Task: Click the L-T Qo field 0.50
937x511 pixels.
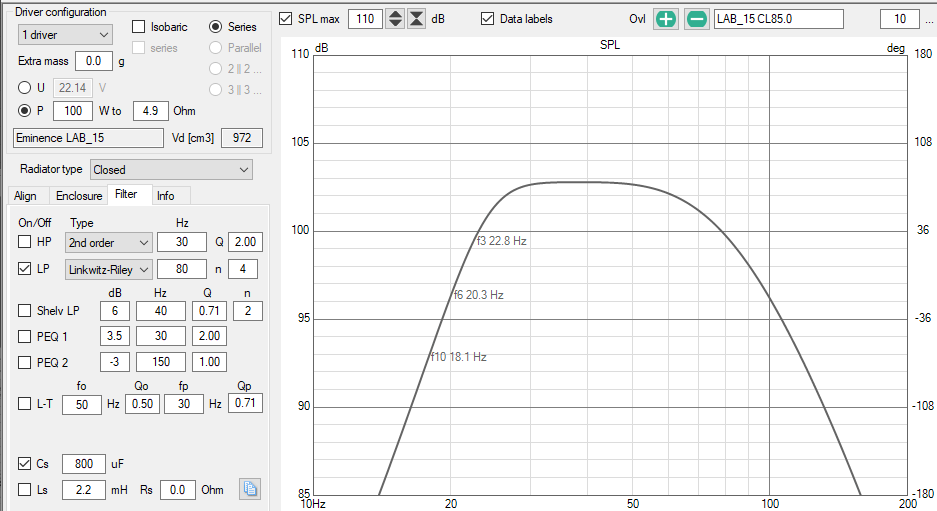Action: click(142, 404)
